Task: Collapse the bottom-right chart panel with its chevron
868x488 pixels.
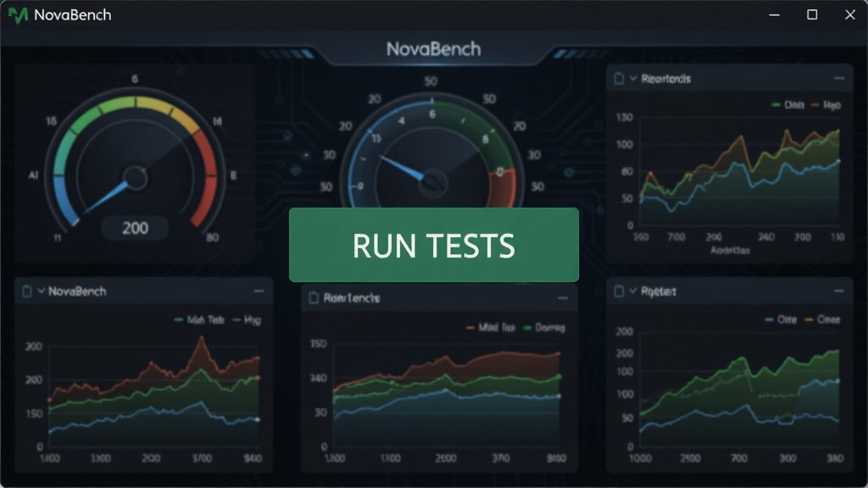Action: click(x=632, y=291)
